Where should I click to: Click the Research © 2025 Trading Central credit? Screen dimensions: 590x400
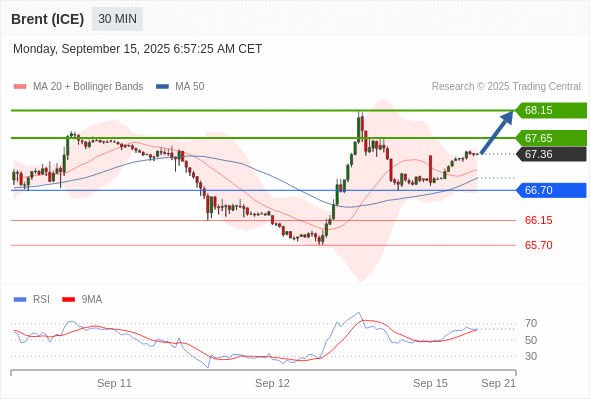(x=506, y=87)
